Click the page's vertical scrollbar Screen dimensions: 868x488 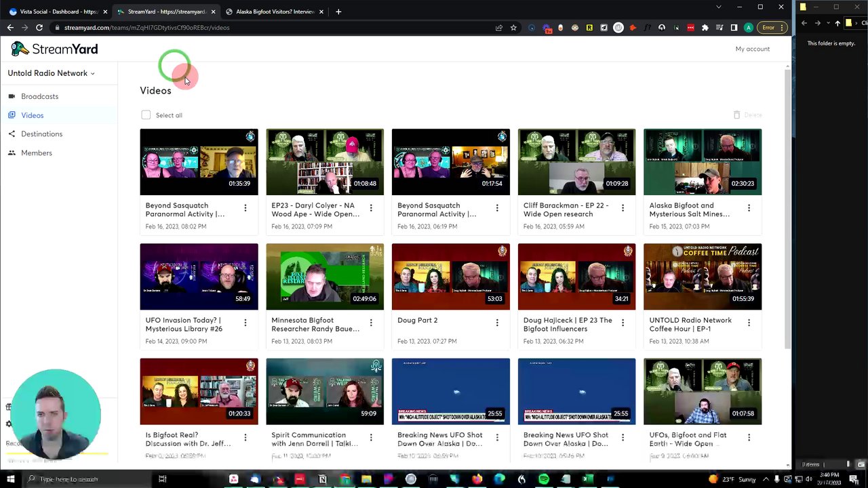(x=787, y=203)
